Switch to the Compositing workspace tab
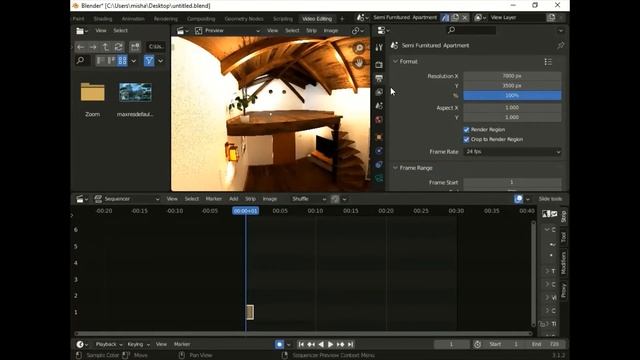Screen dimensions: 640x360 coord(201,19)
